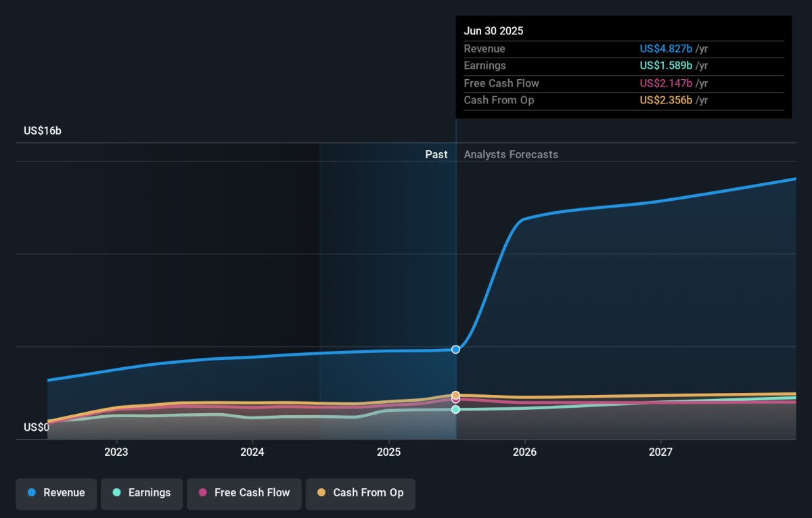Click the US$0 y-axis label
The height and width of the screenshot is (518, 812).
(x=37, y=427)
